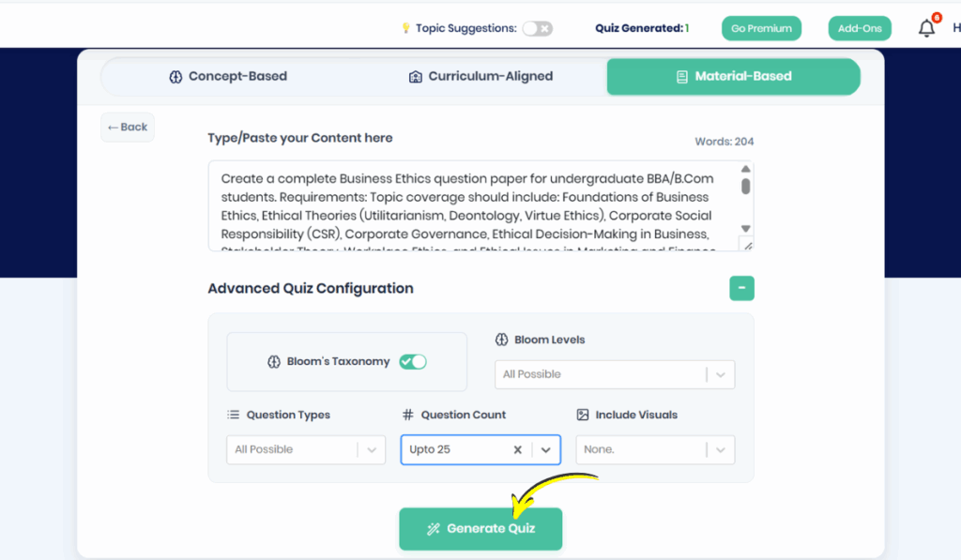Click the Generate Quiz button

480,529
